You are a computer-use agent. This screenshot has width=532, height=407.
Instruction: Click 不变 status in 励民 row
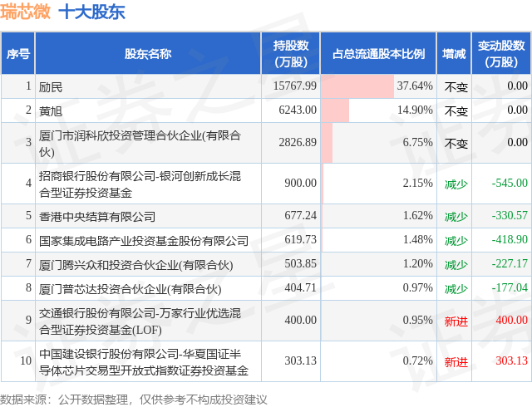[456, 87]
